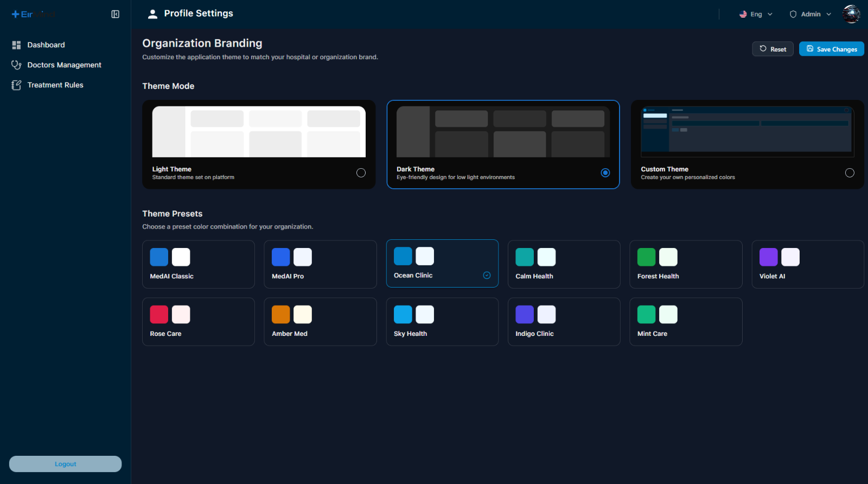
Task: Click the 'Indigo Clinic' preset label
Action: tap(534, 334)
